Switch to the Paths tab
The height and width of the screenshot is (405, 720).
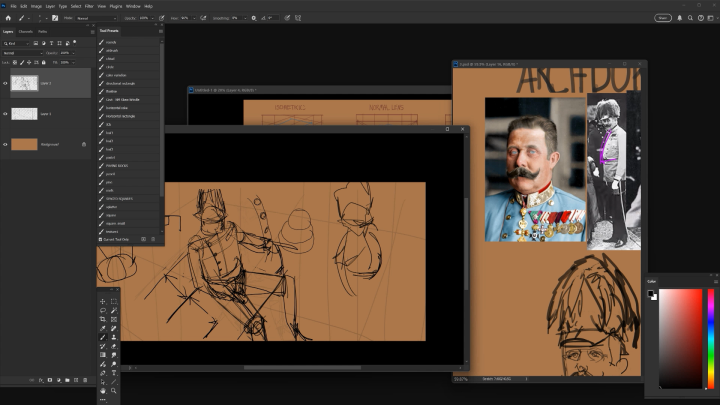point(43,32)
